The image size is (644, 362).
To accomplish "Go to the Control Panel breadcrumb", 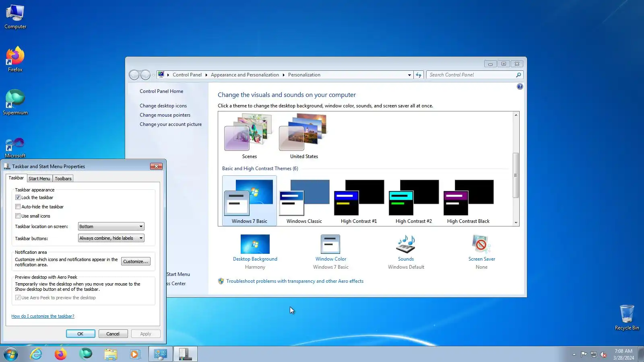I will (x=187, y=75).
